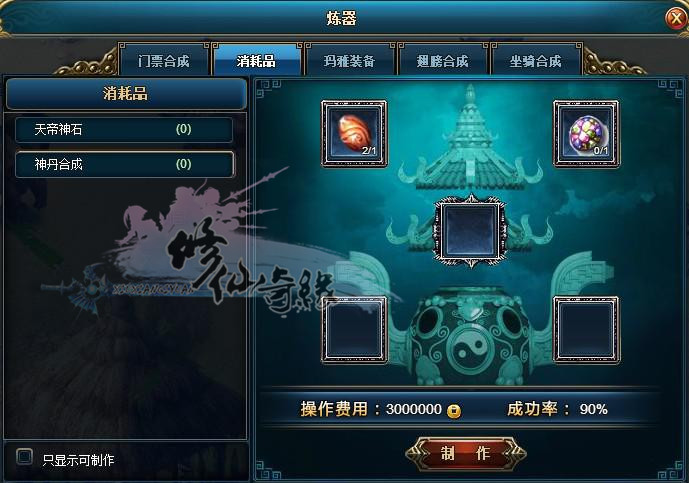Select the center crafting result slot
Screen dimensions: 689x483
click(471, 231)
